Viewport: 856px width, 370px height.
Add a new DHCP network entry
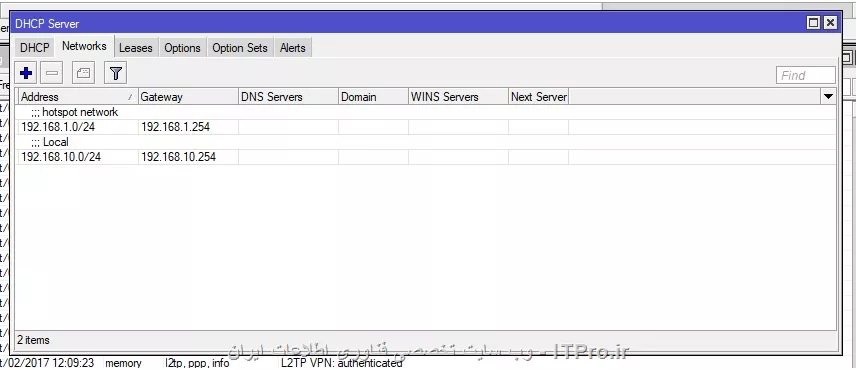[26, 73]
